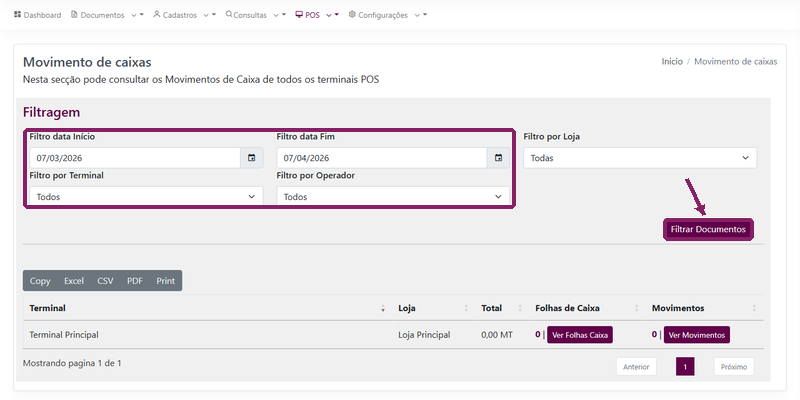
Task: Click the Cadastros person icon
Action: 157,14
